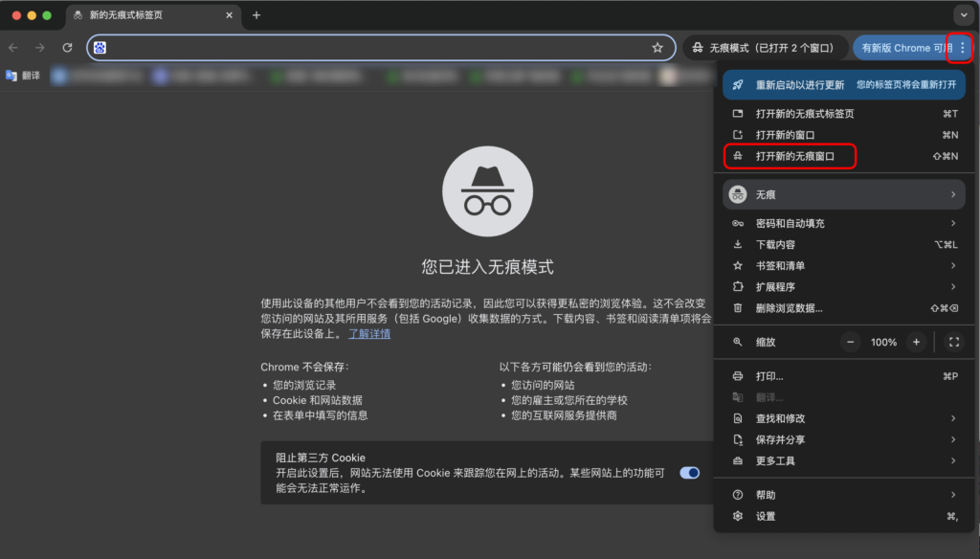Click the back navigation arrow
980x559 pixels.
pyautogui.click(x=13, y=47)
